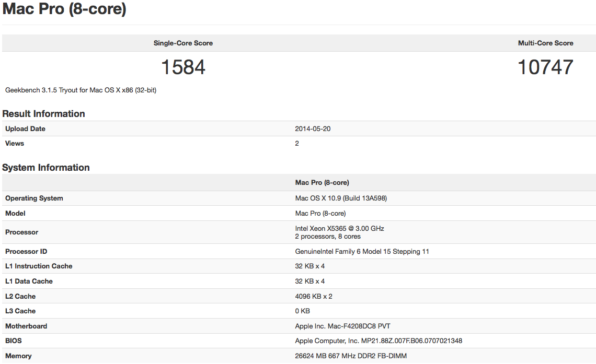The height and width of the screenshot is (364, 596).
Task: Select '26624 MB 667 MHz DDR2 FB-DIMM'
Action: (x=351, y=356)
